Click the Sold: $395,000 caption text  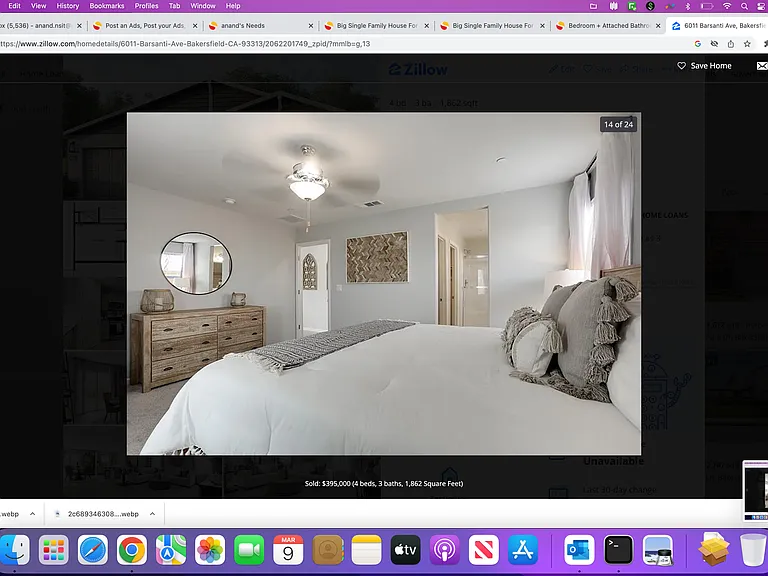pyautogui.click(x=384, y=483)
